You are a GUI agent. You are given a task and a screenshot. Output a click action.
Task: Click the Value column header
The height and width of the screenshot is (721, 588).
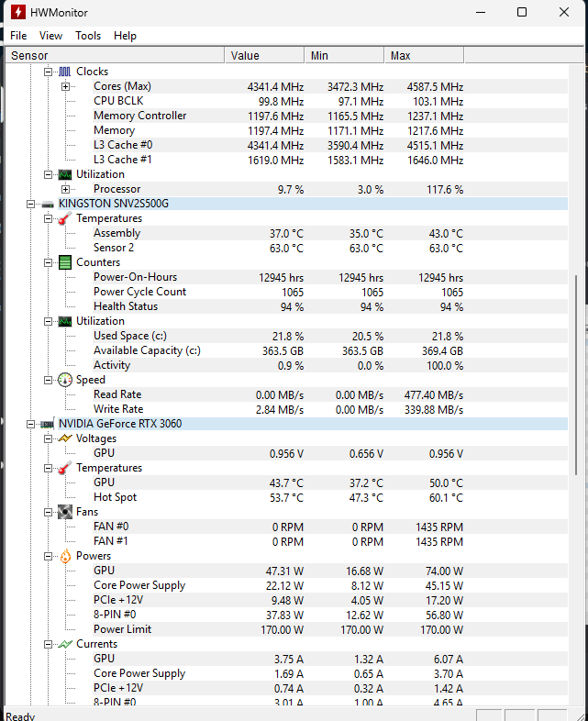(264, 55)
